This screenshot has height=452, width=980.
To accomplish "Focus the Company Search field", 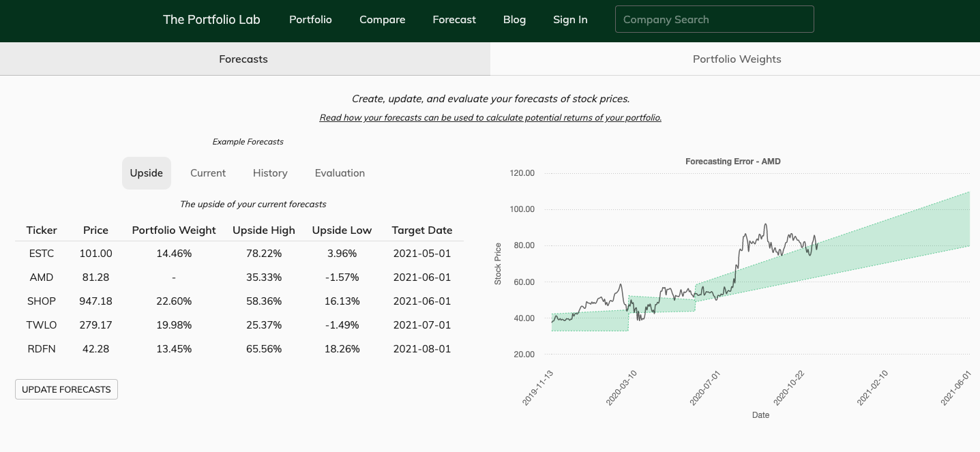I will [714, 20].
